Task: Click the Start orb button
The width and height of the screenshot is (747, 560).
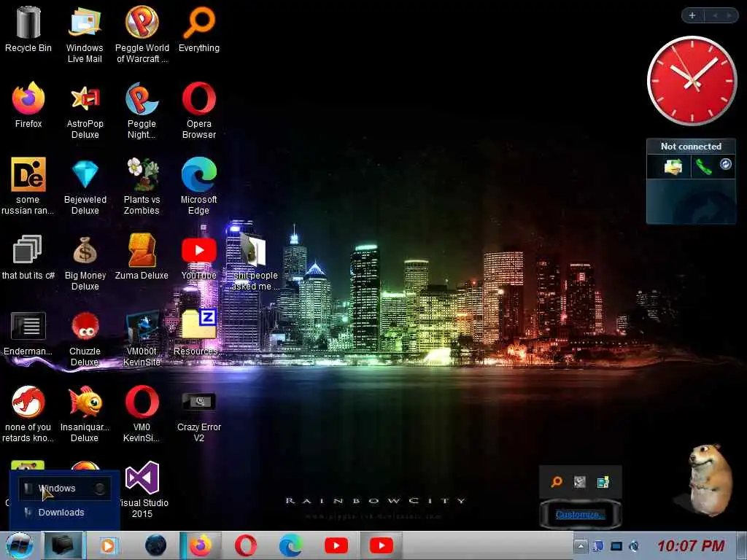Action: [x=19, y=546]
